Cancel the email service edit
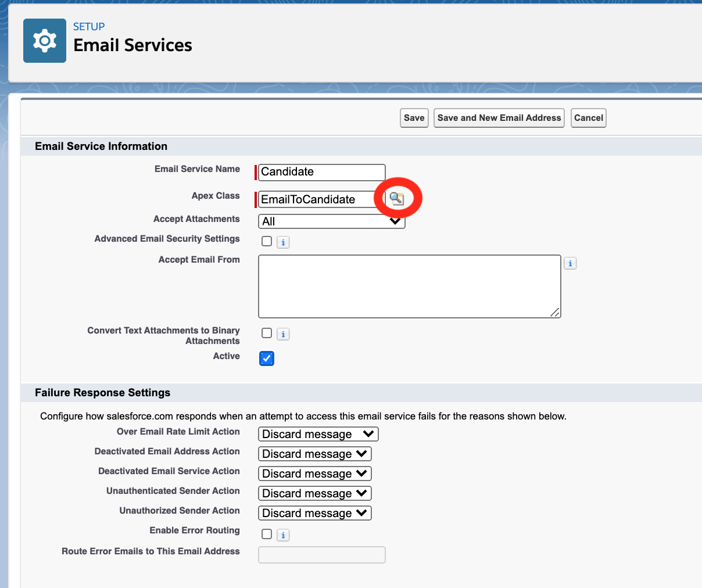Viewport: 702px width, 588px height. [588, 118]
